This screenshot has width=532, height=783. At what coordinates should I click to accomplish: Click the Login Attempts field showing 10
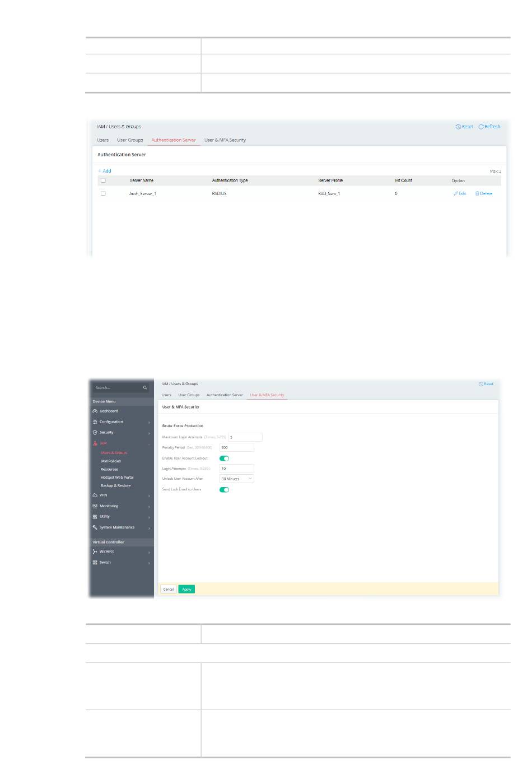237,469
